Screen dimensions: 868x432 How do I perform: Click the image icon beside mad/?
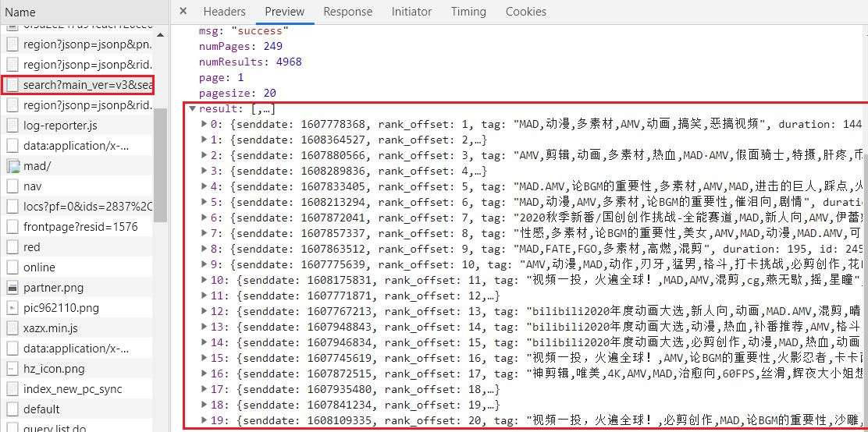pos(12,166)
